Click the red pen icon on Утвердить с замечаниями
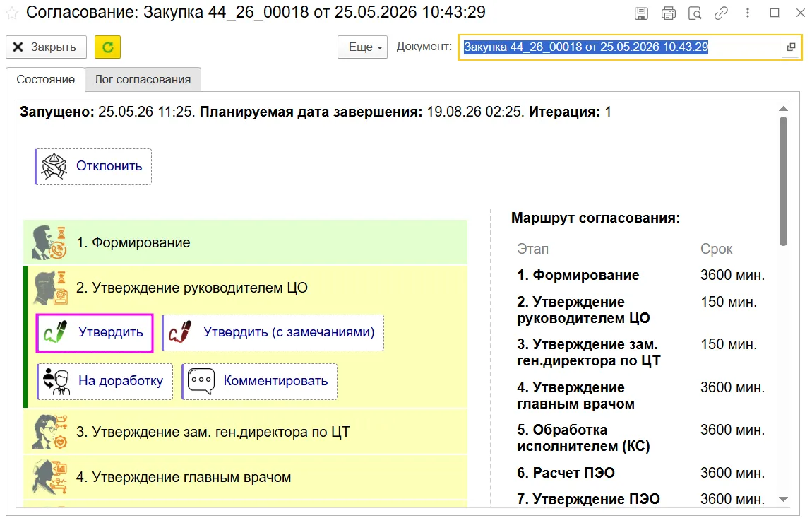Viewport: 812px width, 523px height. pyautogui.click(x=179, y=332)
